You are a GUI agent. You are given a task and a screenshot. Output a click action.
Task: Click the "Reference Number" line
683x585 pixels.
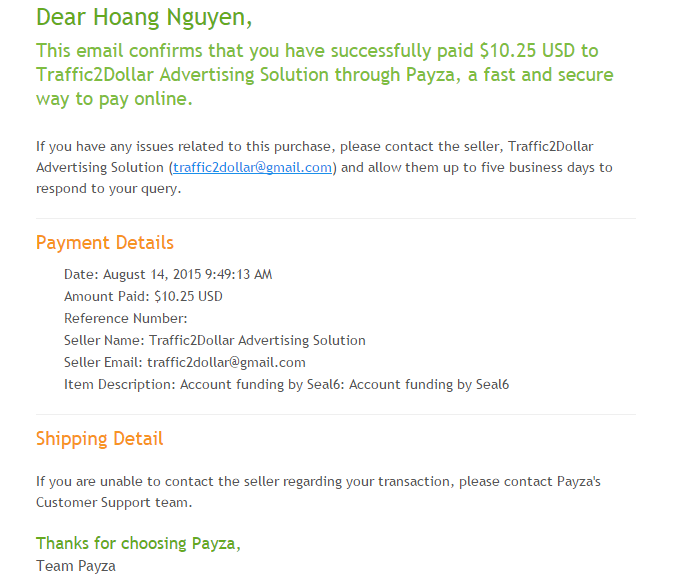pyautogui.click(x=125, y=318)
